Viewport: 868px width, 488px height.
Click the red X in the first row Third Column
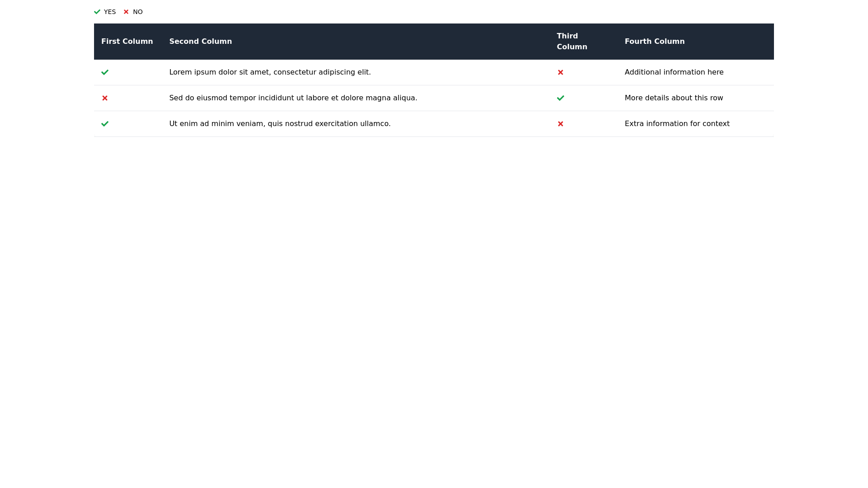pyautogui.click(x=561, y=72)
